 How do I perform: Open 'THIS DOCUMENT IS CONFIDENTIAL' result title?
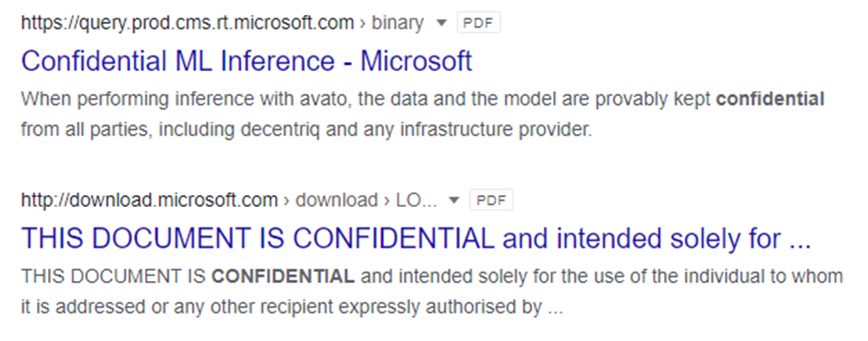416,238
